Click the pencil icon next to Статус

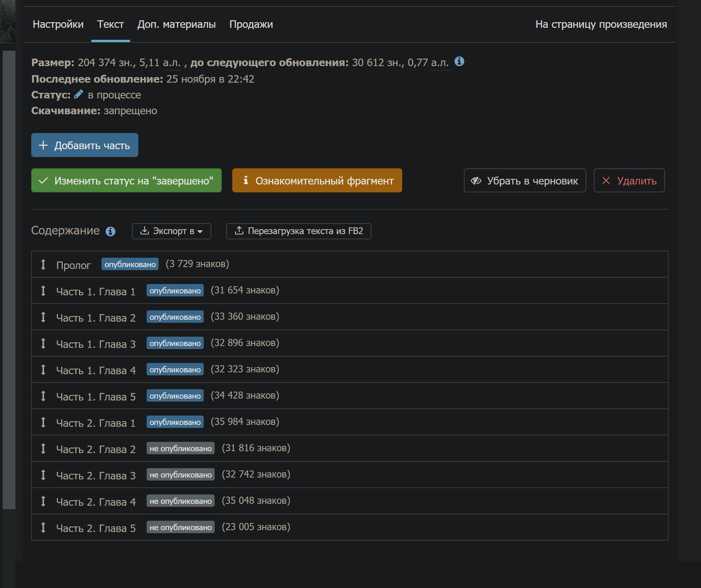tap(78, 94)
